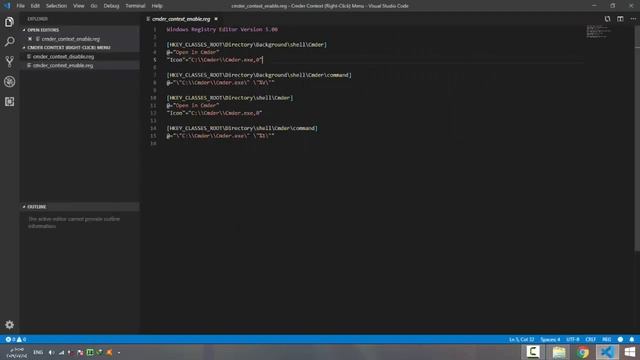Open the Extensions view in activity bar

pyautogui.click(x=9, y=101)
